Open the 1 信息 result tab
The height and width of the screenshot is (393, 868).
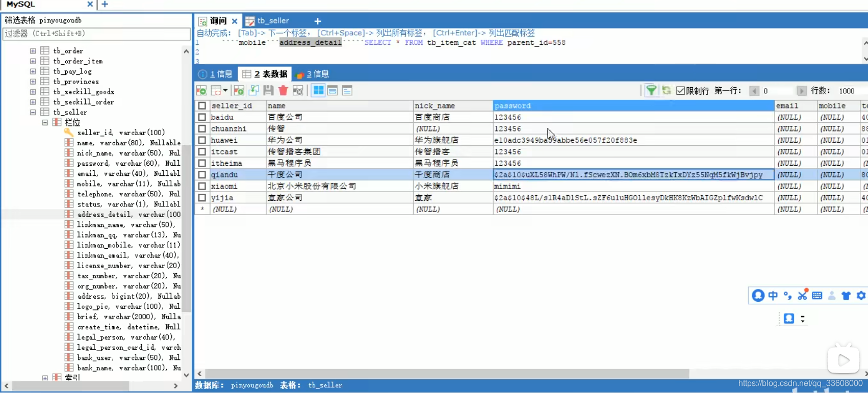tap(216, 74)
